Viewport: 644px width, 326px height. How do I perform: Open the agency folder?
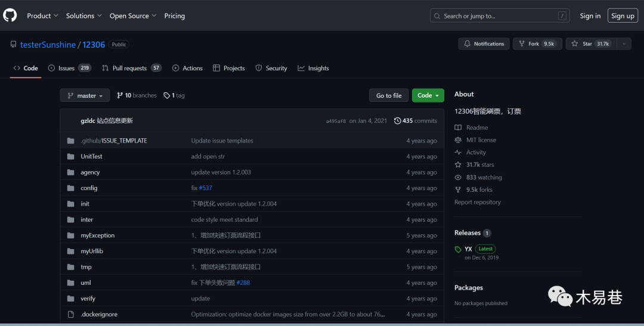[90, 172]
